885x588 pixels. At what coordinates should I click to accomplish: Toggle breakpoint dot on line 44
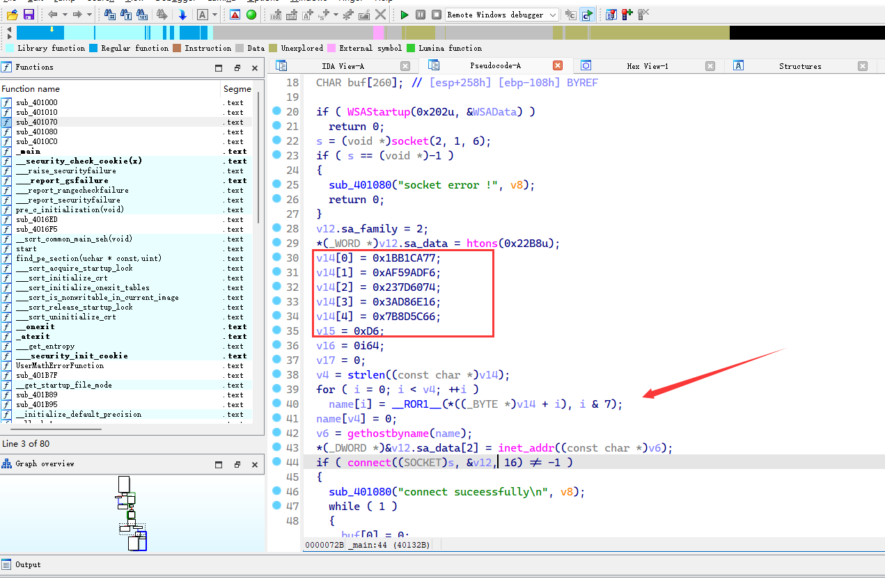pos(276,461)
